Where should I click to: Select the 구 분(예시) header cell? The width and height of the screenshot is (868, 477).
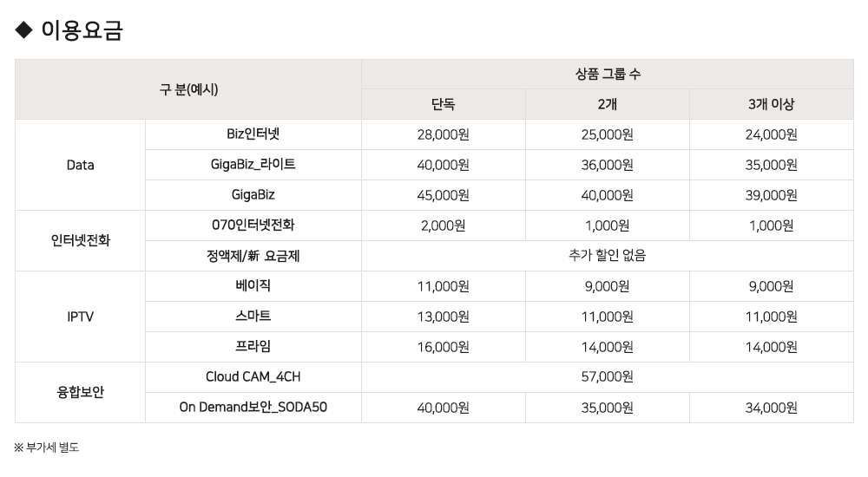click(x=188, y=89)
